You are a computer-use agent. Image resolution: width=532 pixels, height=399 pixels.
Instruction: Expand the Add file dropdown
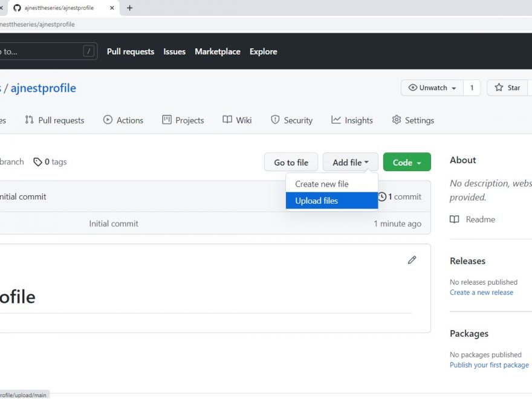[x=350, y=162]
